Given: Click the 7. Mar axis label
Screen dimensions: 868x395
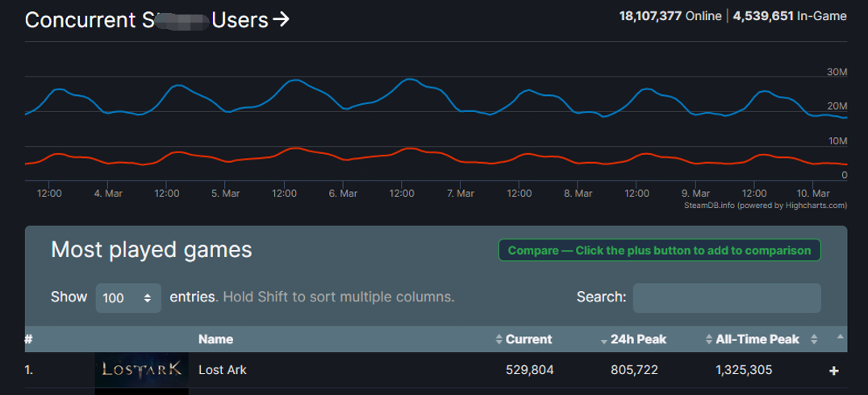Looking at the screenshot, I should coord(461,193).
